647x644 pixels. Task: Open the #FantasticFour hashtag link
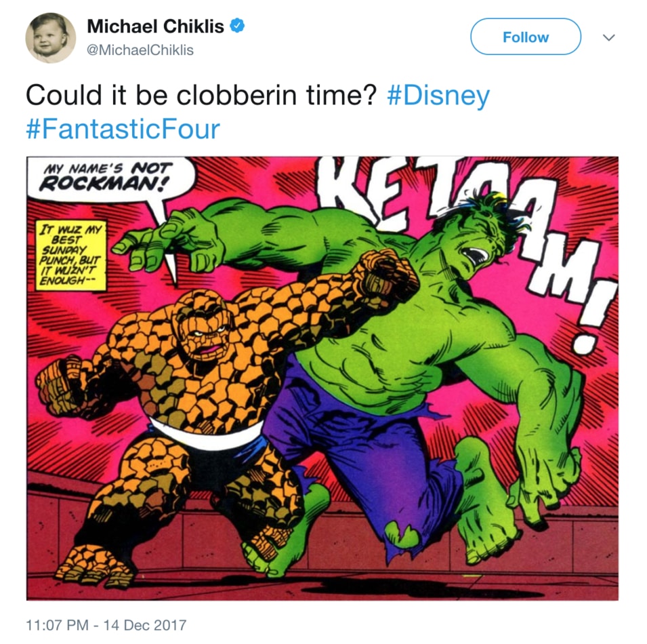coord(123,129)
